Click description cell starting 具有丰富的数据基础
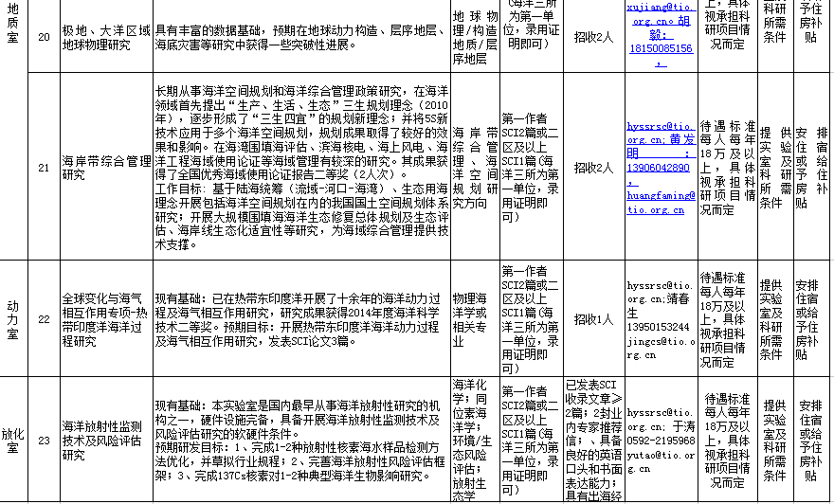 pyautogui.click(x=301, y=36)
